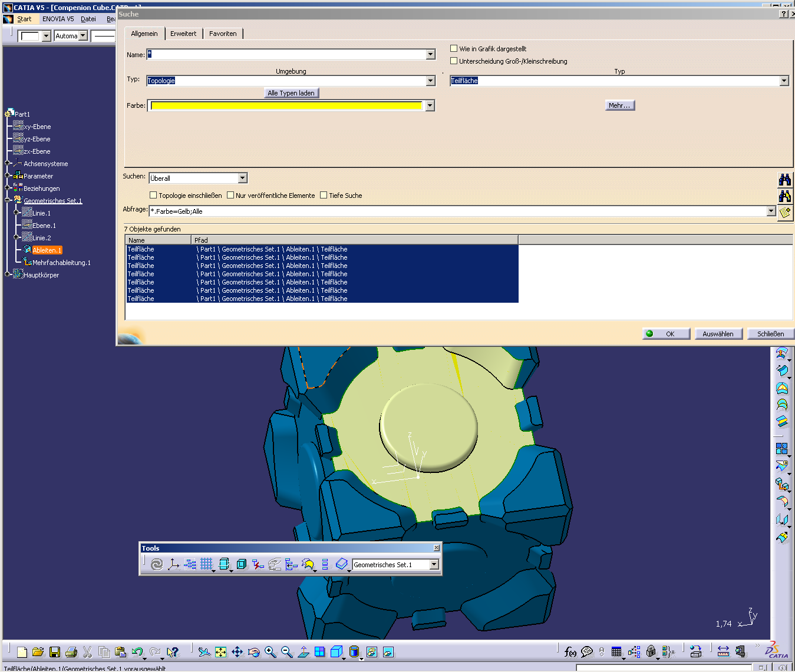The width and height of the screenshot is (795, 672).
Task: Select Mehrfachableitung.1 in the tree
Action: click(x=61, y=263)
